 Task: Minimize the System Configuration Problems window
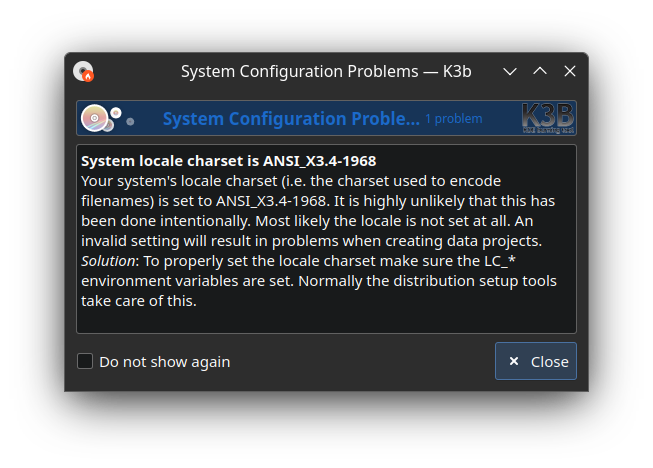(510, 72)
